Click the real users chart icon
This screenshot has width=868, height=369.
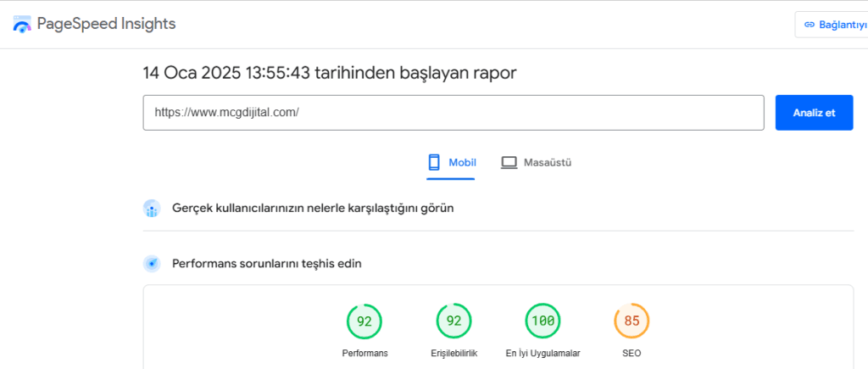(152, 209)
